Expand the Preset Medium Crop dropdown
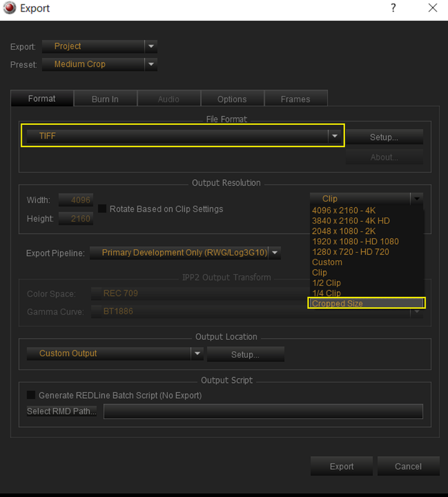448x497 pixels. (151, 65)
